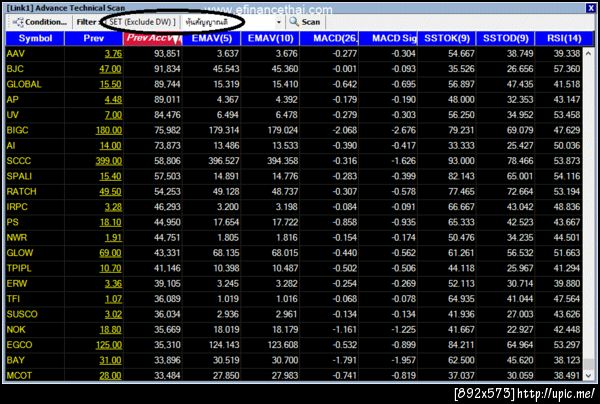
Task: Open SPALI price link 15.40
Action: click(x=110, y=176)
